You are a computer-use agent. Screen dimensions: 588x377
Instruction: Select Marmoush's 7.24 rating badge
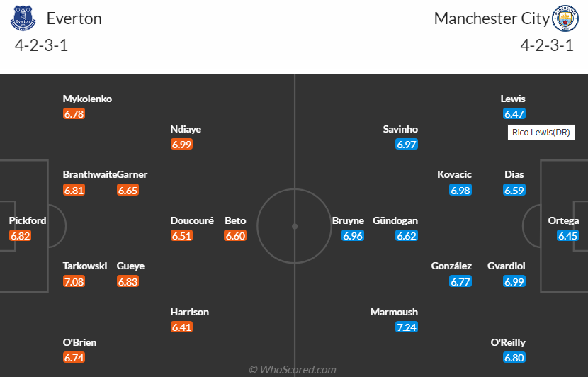click(x=407, y=327)
